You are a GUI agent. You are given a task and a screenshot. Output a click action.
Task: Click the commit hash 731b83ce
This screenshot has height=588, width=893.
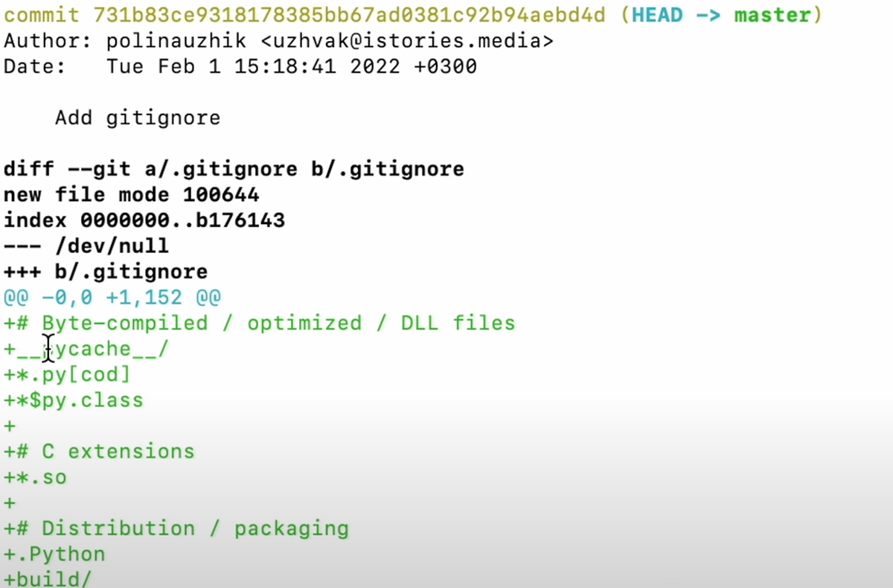(x=351, y=15)
